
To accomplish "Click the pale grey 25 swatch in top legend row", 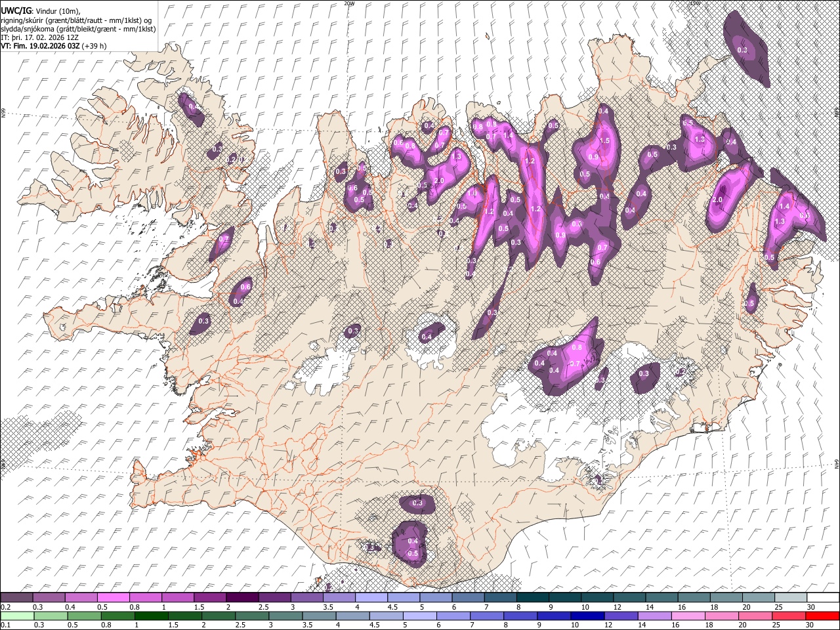I will pyautogui.click(x=791, y=598).
